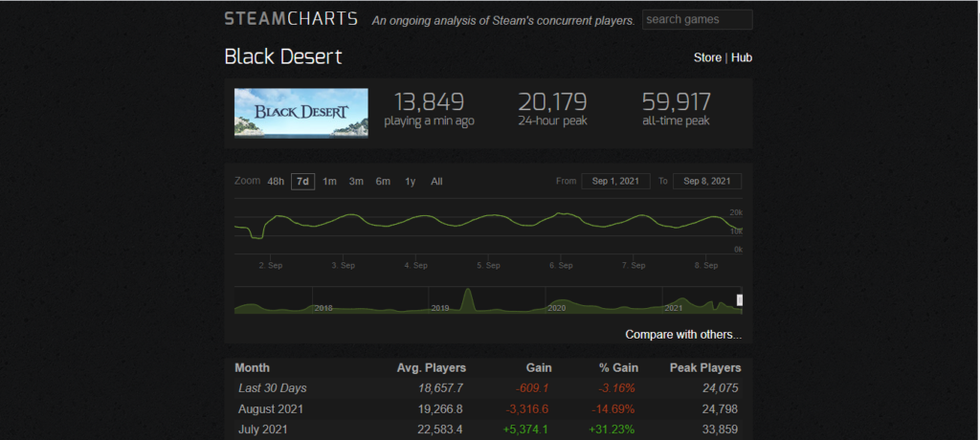Open the Hub link
The height and width of the screenshot is (440, 980).
click(x=742, y=57)
